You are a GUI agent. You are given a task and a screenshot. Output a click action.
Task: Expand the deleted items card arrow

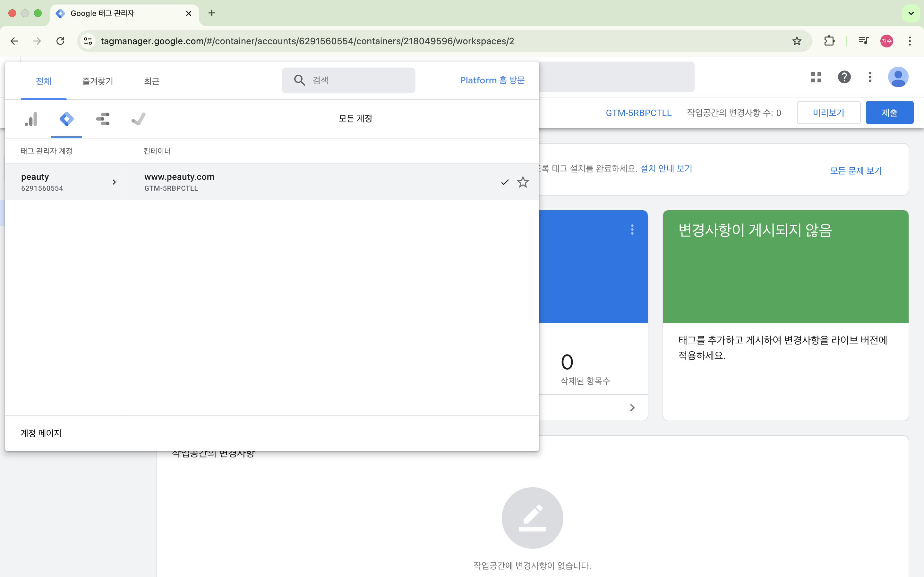(632, 407)
